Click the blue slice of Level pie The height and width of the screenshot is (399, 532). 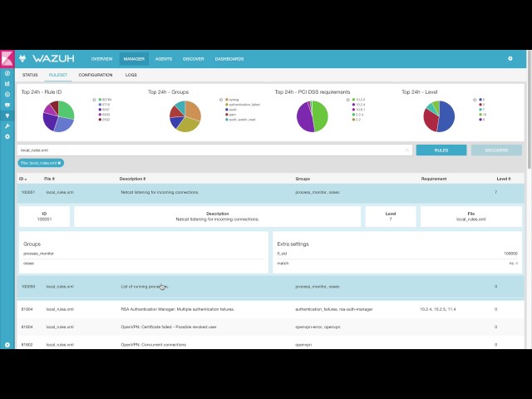pyautogui.click(x=447, y=116)
